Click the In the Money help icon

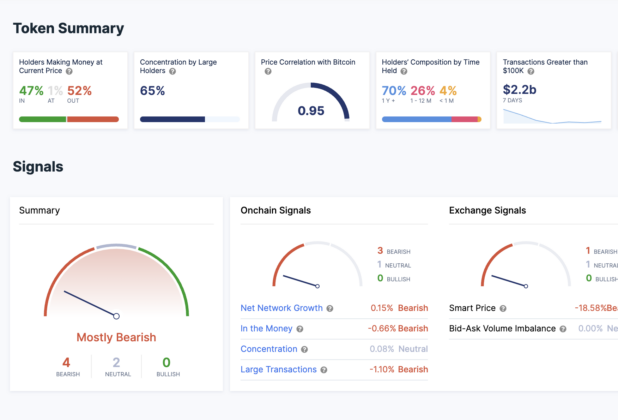[300, 329]
